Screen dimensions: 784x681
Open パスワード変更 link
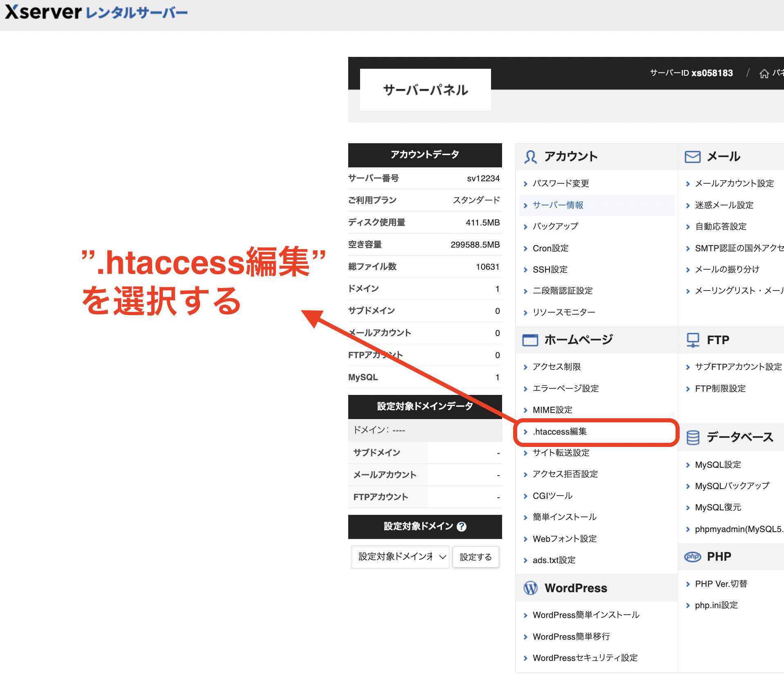pos(561,183)
